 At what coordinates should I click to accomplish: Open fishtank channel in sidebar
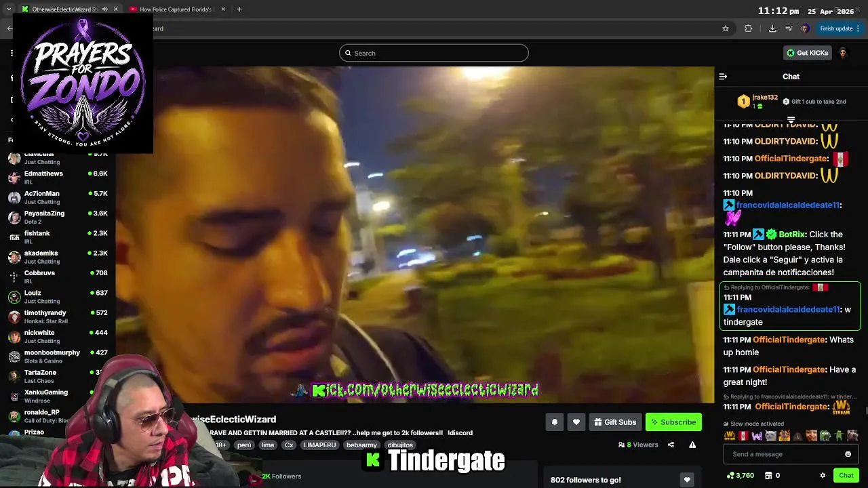(x=58, y=237)
